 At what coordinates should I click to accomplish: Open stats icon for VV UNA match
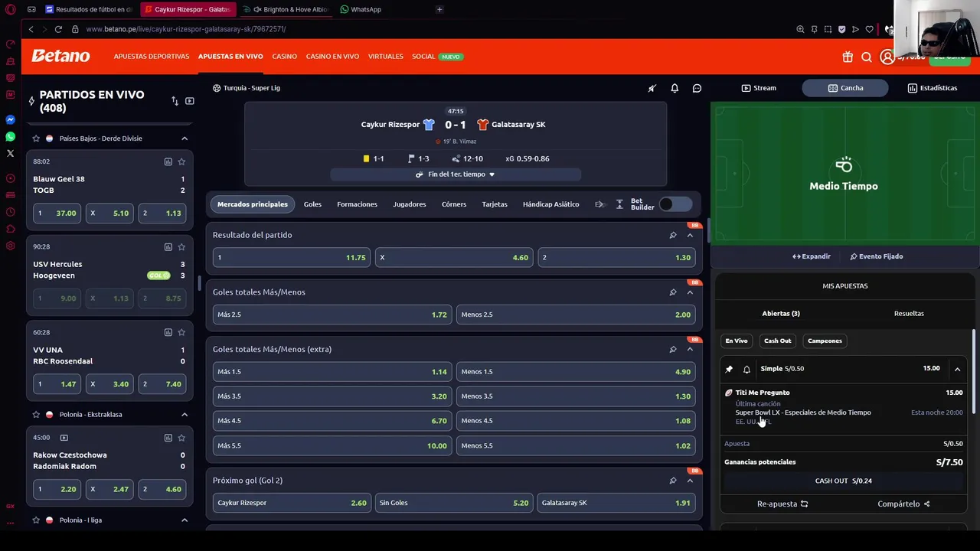168,332
